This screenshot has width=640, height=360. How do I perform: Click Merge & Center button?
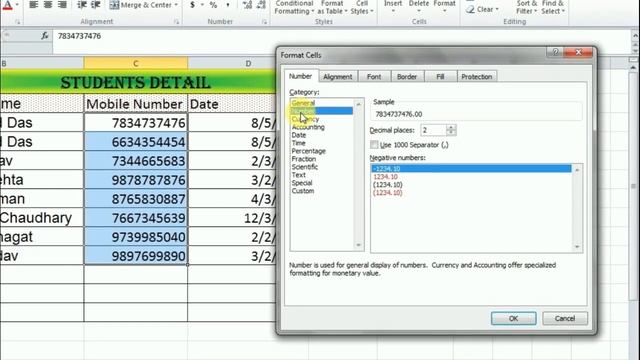pyautogui.click(x=141, y=5)
